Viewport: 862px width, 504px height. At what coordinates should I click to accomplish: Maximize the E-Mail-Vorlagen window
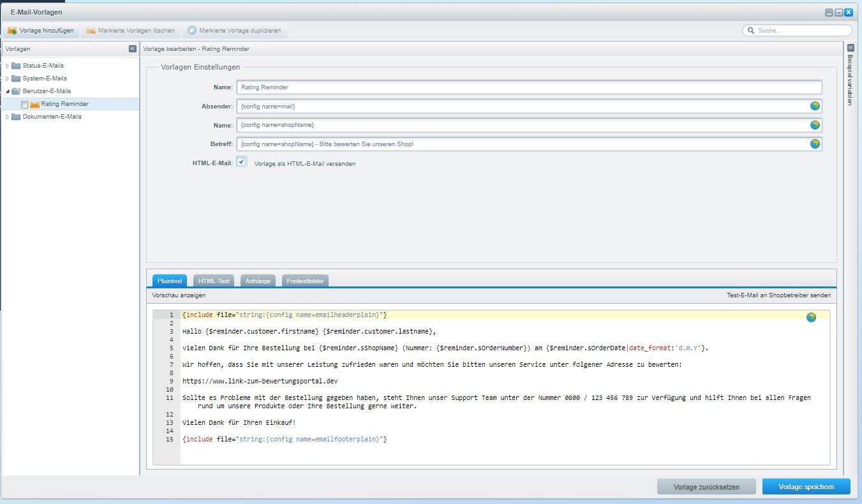(x=839, y=12)
